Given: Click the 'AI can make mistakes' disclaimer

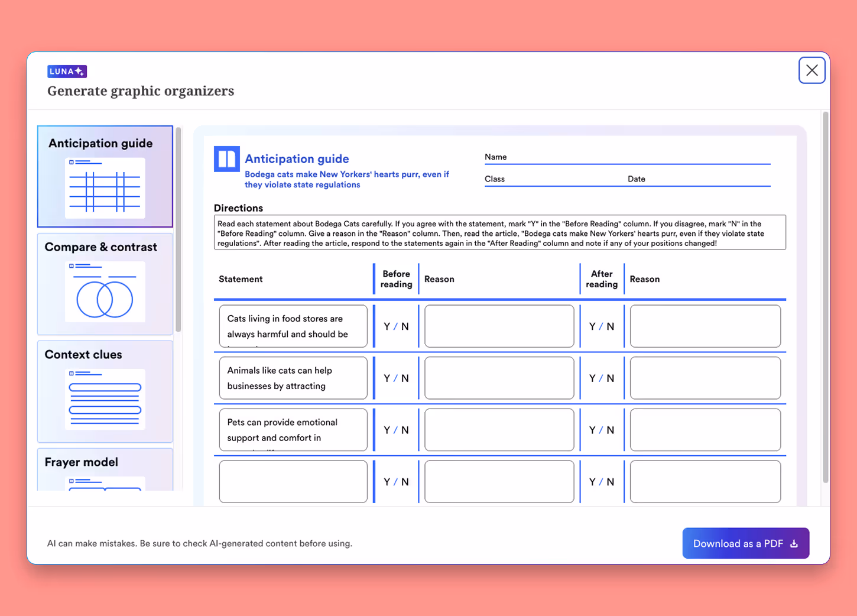Looking at the screenshot, I should tap(200, 543).
